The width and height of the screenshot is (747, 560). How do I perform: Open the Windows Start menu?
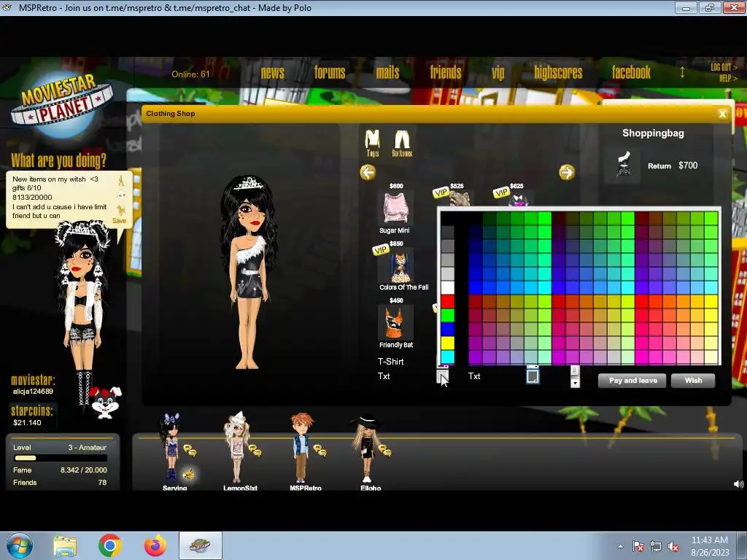[x=20, y=545]
